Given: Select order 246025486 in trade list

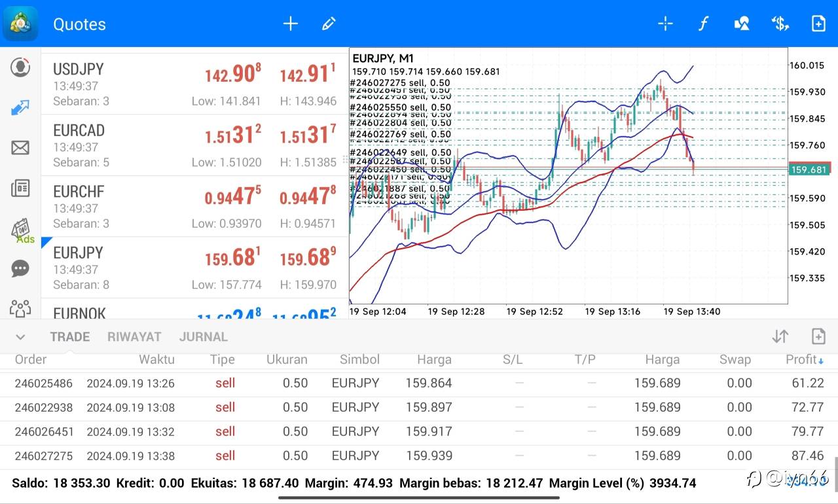Looking at the screenshot, I should click(419, 383).
